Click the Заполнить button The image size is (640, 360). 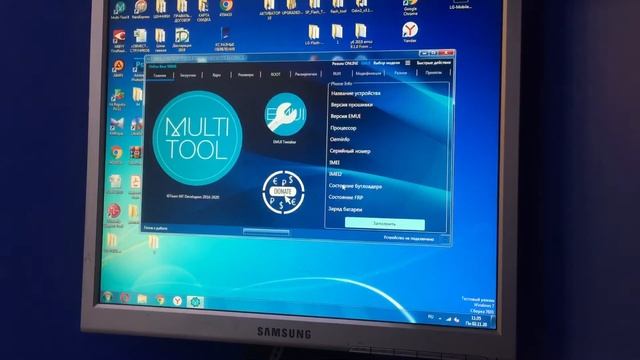point(384,224)
